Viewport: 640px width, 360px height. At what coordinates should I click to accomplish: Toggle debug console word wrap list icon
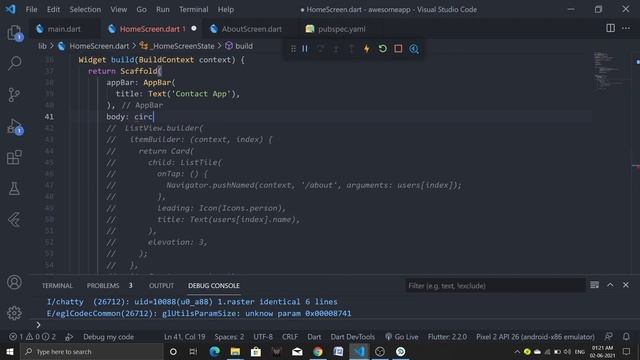click(594, 285)
